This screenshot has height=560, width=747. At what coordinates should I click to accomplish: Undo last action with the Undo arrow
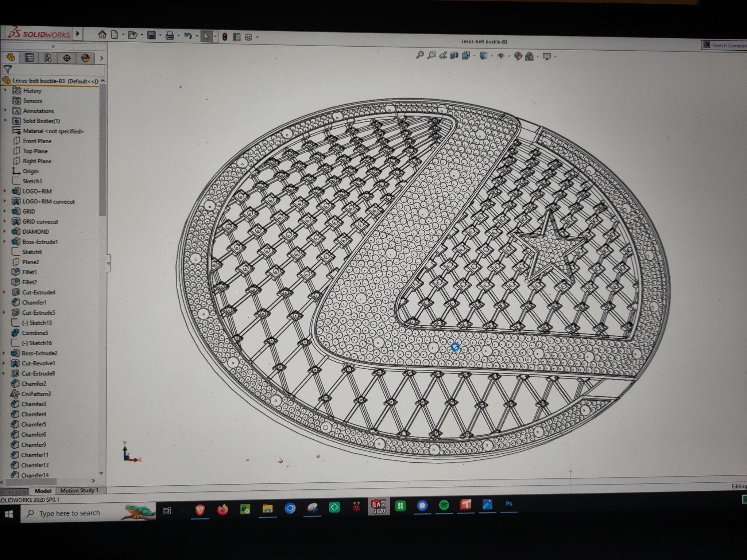[x=188, y=36]
